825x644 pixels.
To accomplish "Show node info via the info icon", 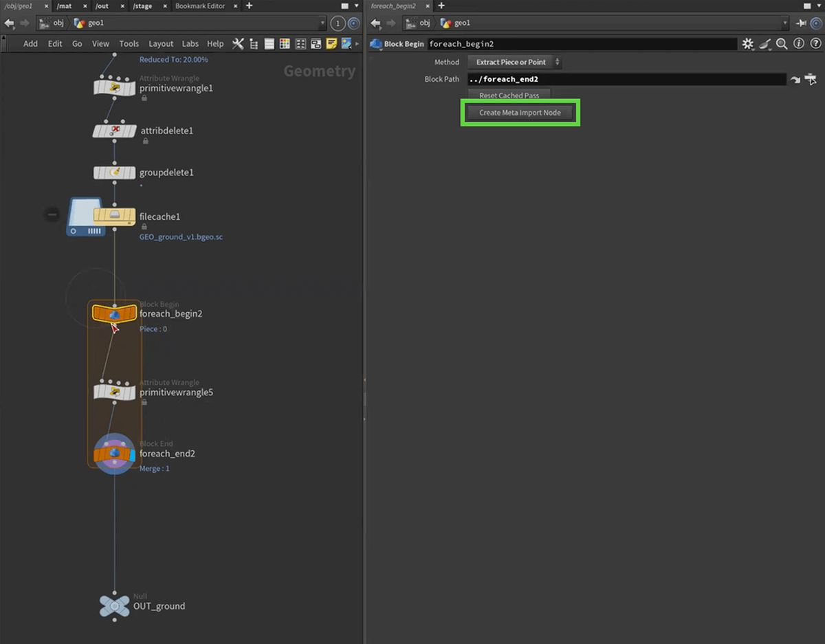I will pos(798,44).
